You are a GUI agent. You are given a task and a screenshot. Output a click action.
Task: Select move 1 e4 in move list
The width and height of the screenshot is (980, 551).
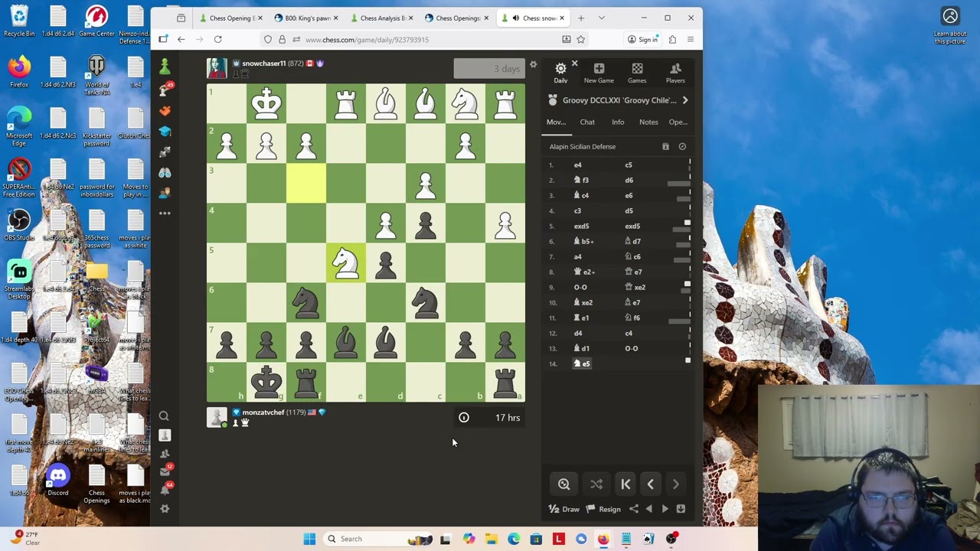[x=578, y=165]
